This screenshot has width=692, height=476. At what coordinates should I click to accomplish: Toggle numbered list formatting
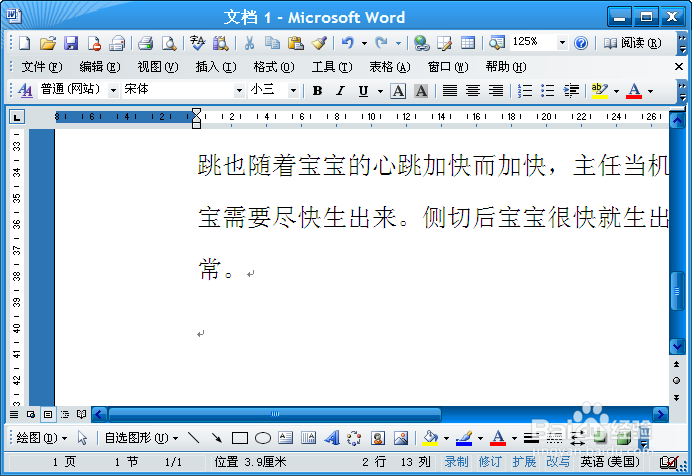click(525, 91)
